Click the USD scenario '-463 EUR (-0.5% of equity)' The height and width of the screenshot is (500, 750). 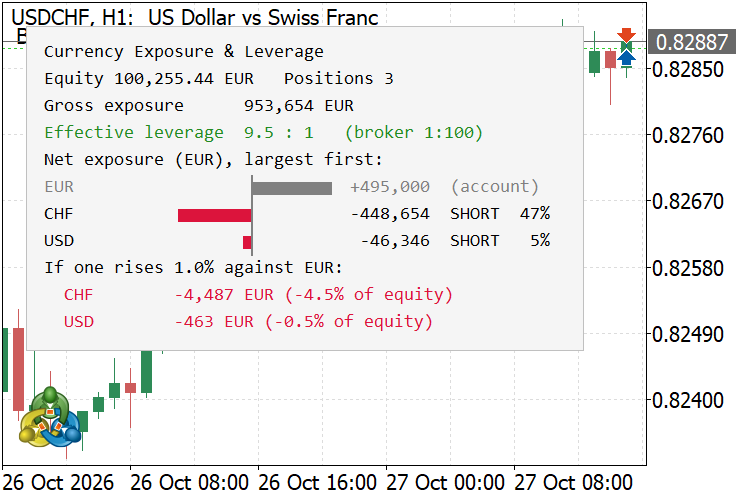click(x=303, y=322)
